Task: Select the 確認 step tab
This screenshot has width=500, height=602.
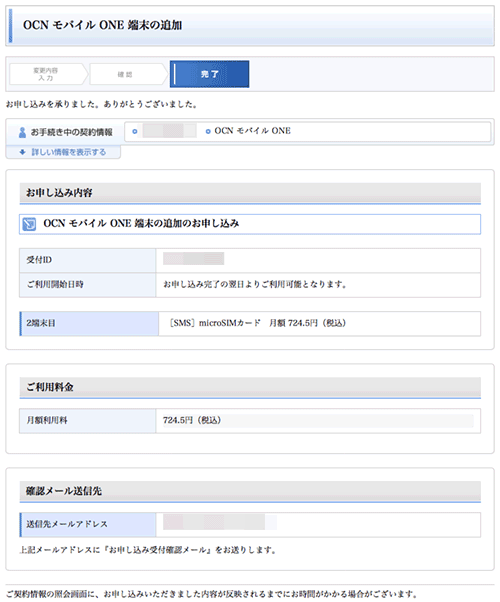Action: (127, 74)
